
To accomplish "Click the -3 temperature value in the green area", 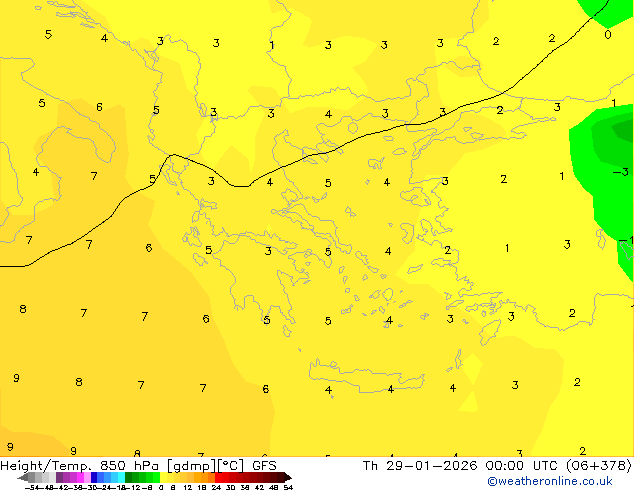I will (x=621, y=172).
